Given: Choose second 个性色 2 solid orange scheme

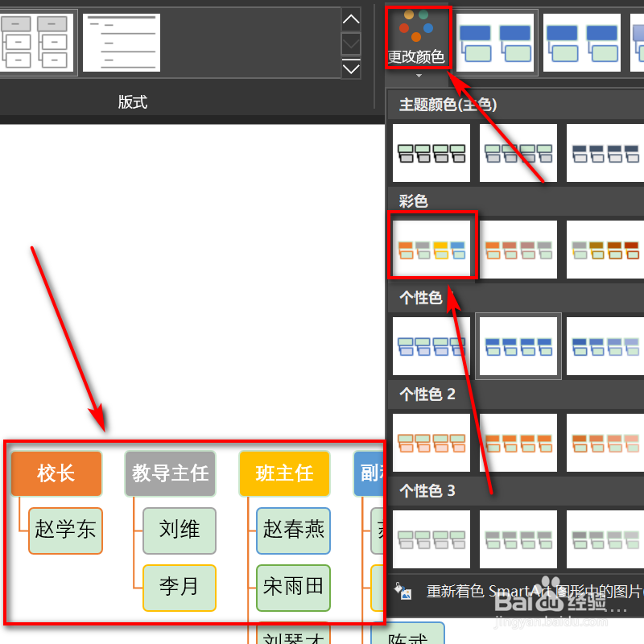Looking at the screenshot, I should click(x=518, y=442).
